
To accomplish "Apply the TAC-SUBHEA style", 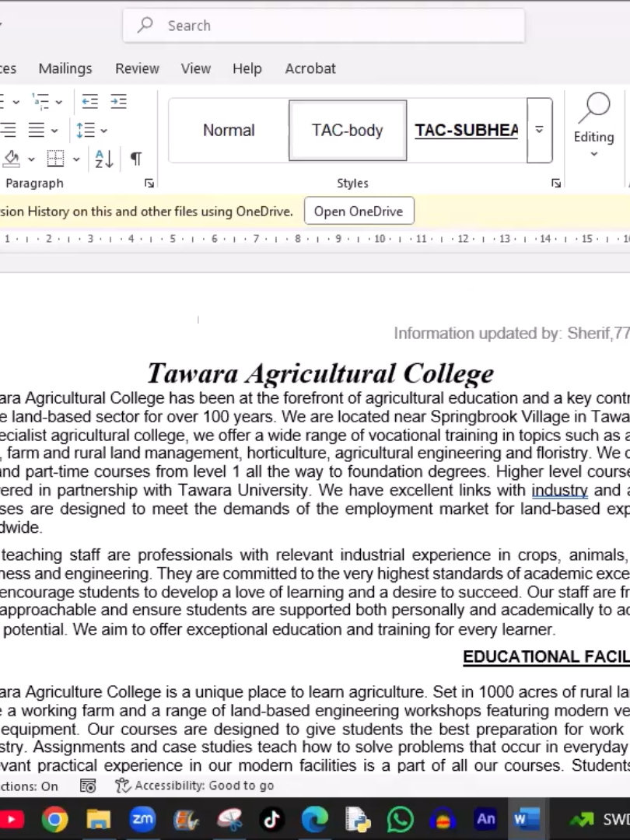I will 467,130.
